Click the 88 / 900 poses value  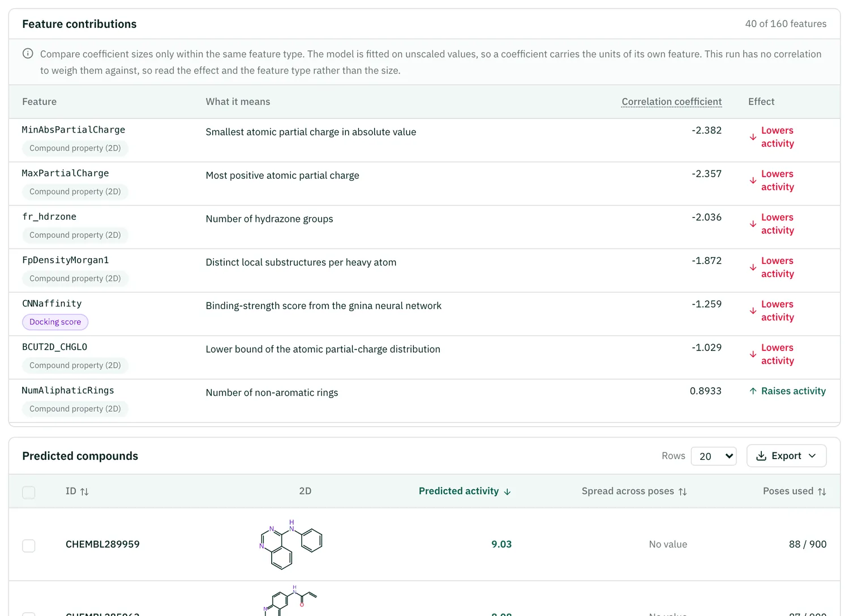[808, 544]
